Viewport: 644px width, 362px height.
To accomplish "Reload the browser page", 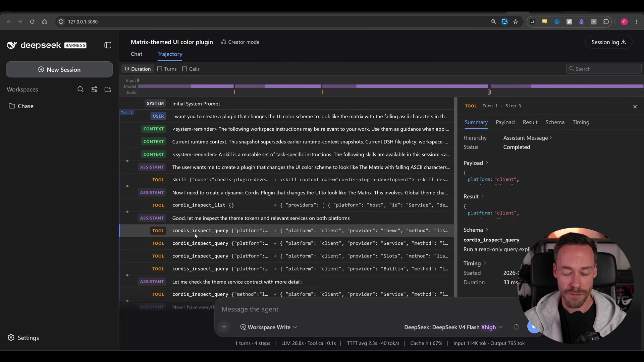I will 32,22.
